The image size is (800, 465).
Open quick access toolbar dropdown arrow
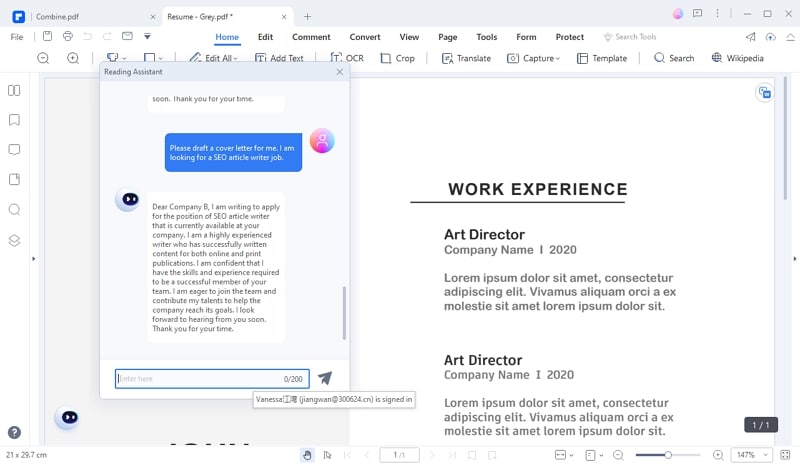(147, 36)
